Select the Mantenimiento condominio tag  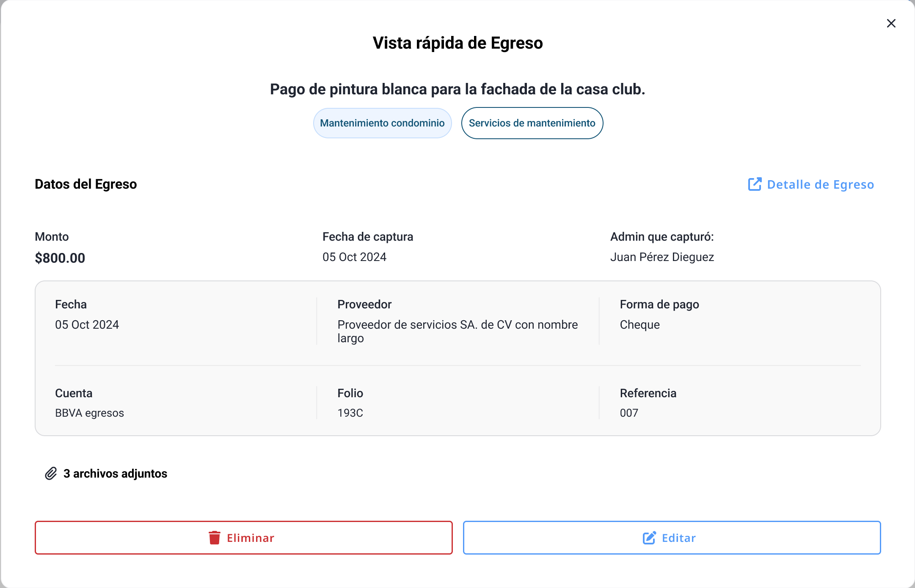pos(382,123)
